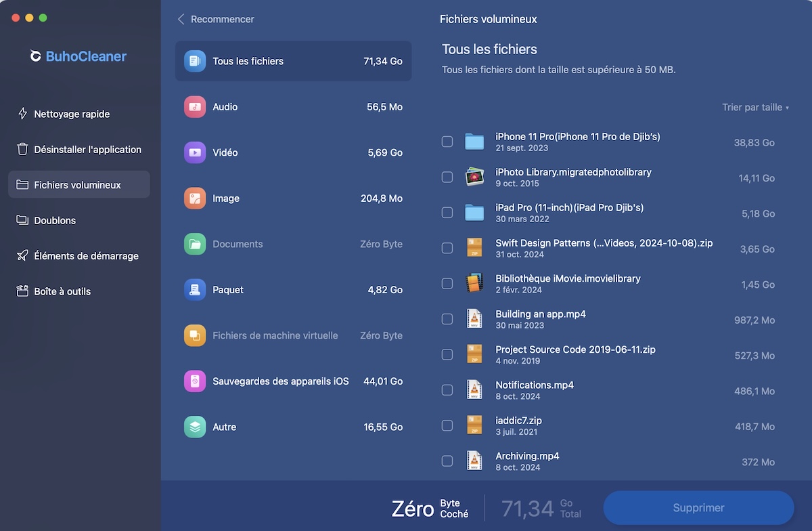Click the size value 14,11 Go

click(x=757, y=178)
